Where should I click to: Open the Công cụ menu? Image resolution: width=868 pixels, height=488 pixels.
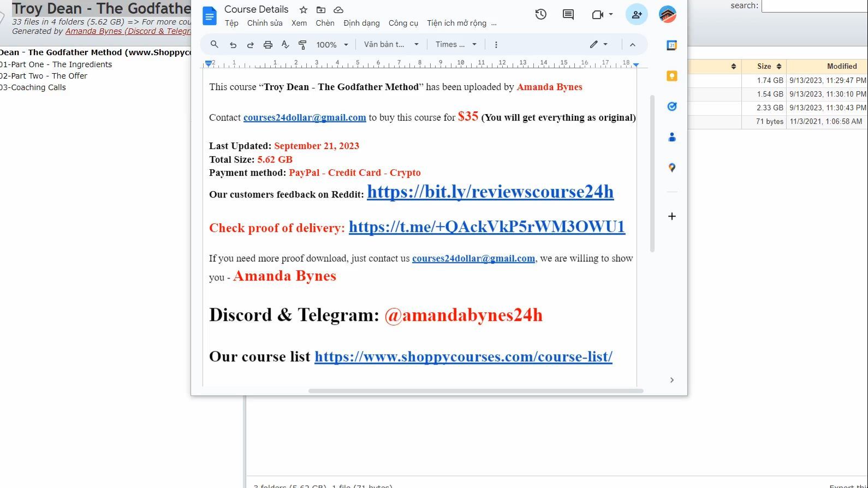point(403,23)
